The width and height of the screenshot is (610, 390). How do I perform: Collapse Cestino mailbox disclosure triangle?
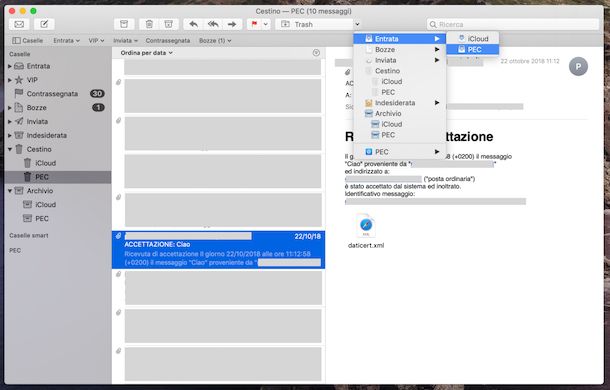point(10,149)
